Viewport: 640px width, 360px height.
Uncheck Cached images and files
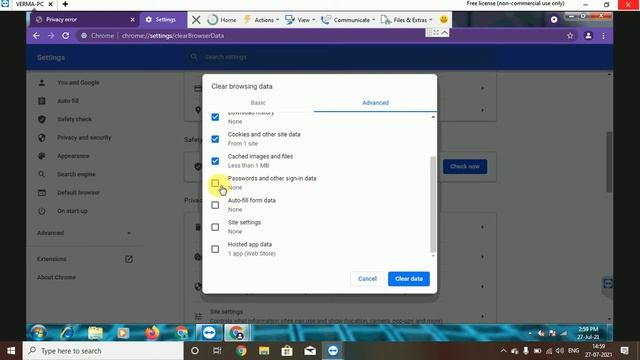click(215, 161)
